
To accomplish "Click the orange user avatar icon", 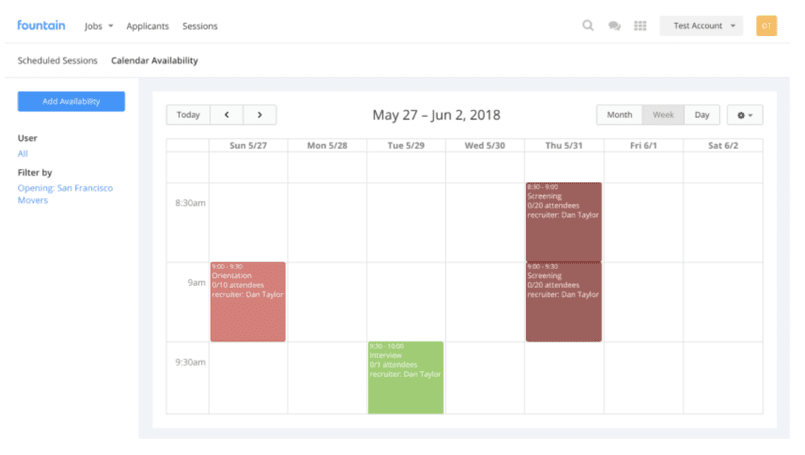I will (x=766, y=26).
